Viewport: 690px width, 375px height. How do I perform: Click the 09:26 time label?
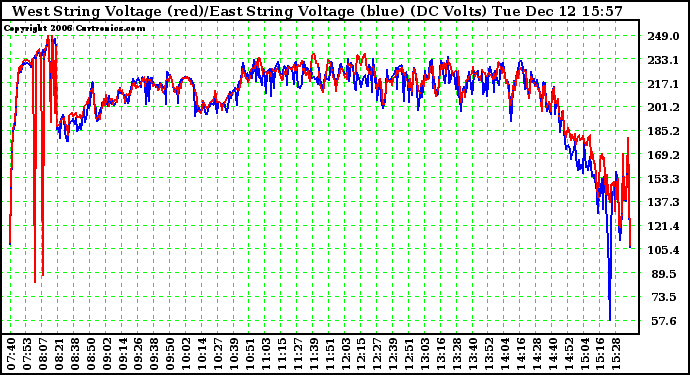point(138,354)
